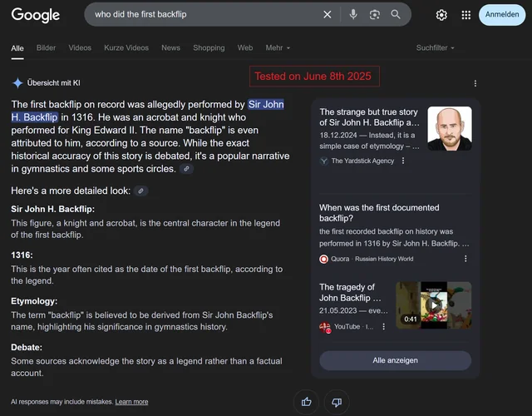Screen dimensions: 532x416
Task: Switch to the Bilder tab
Action: (46, 47)
